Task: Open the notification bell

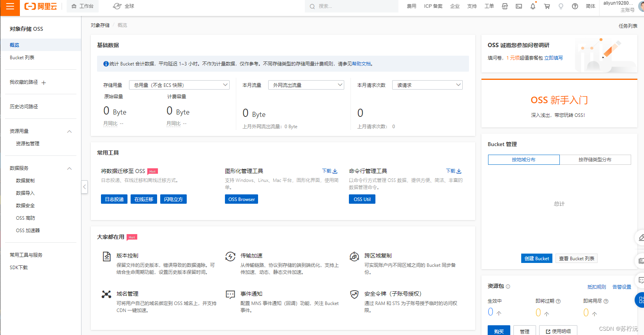Action: point(533,6)
